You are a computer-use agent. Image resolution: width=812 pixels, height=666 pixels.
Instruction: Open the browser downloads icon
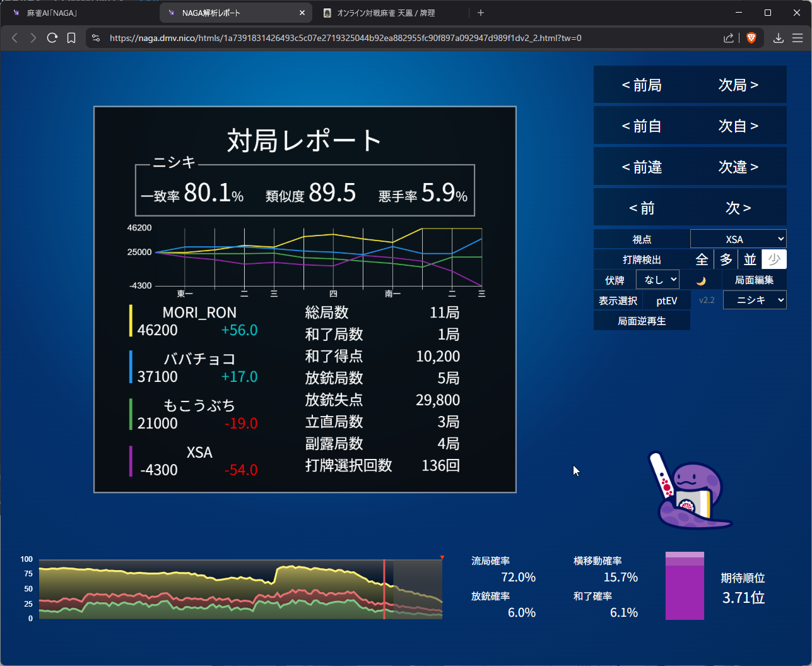point(779,38)
